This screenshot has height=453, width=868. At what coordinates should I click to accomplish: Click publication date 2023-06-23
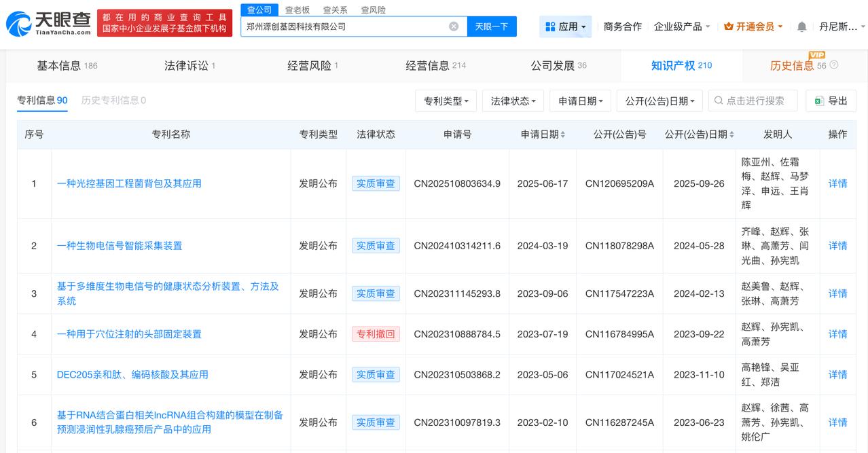tap(699, 422)
